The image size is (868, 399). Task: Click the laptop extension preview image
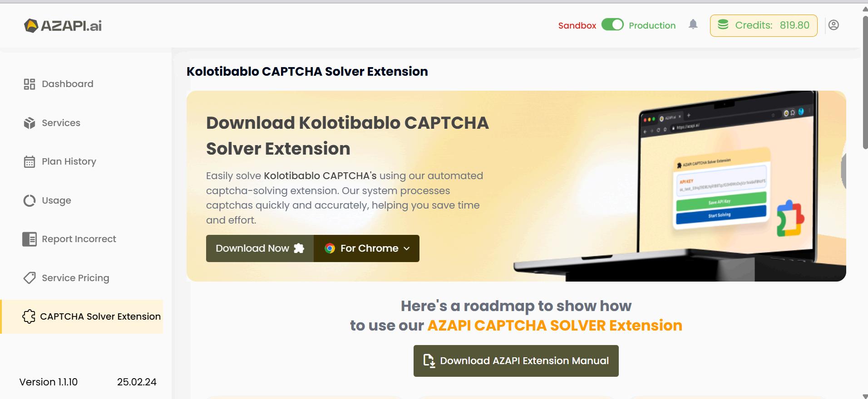[x=679, y=186]
